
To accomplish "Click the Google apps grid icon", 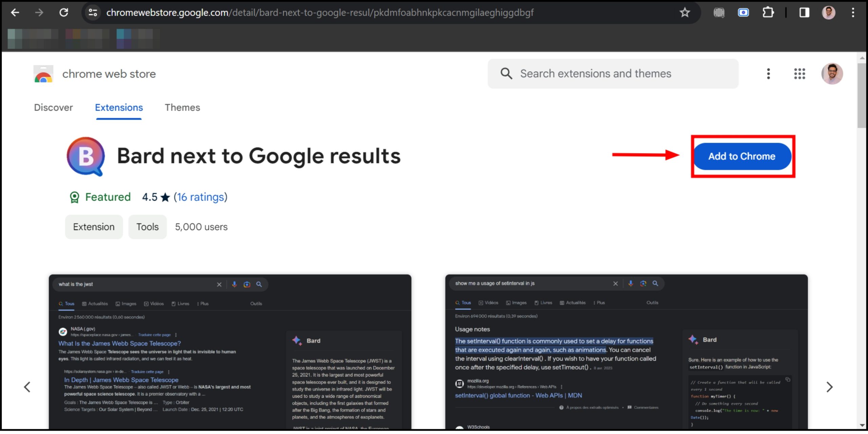I will pos(800,74).
